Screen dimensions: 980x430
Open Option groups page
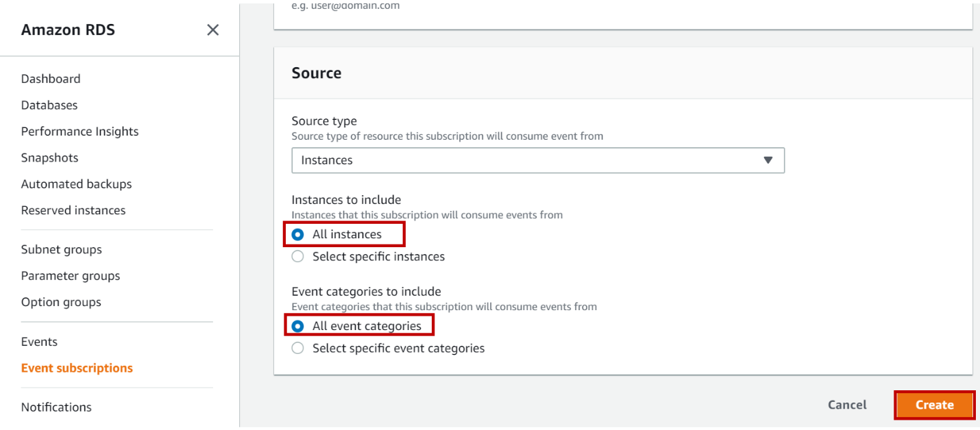(x=61, y=302)
